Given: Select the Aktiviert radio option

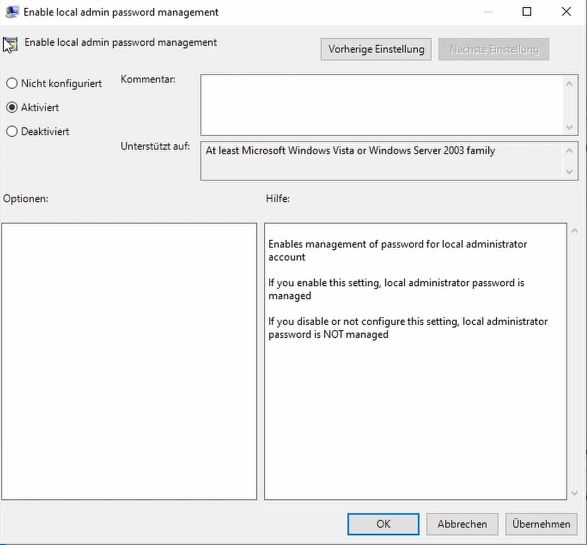Looking at the screenshot, I should 12,107.
